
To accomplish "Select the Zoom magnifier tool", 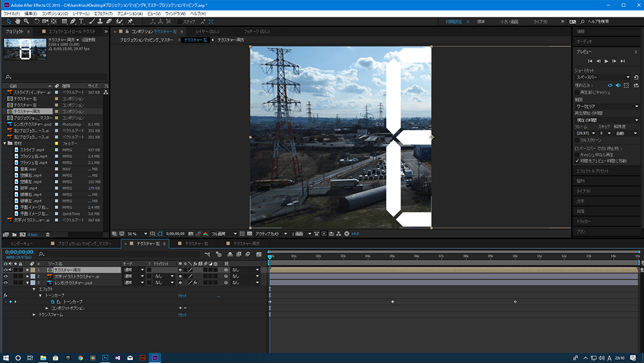I will [x=26, y=21].
